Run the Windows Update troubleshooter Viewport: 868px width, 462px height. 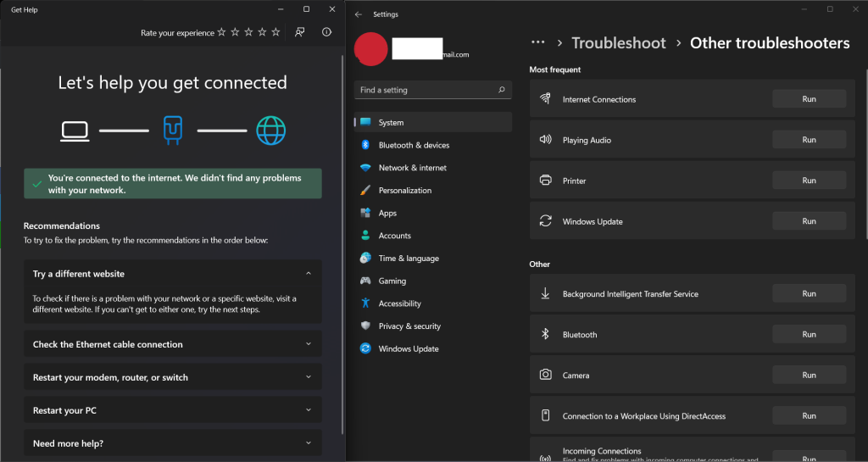tap(809, 220)
